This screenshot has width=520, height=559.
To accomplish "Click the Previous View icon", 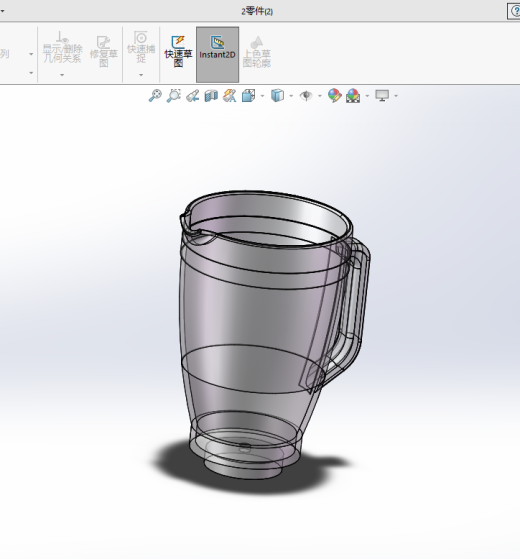I will [x=192, y=96].
